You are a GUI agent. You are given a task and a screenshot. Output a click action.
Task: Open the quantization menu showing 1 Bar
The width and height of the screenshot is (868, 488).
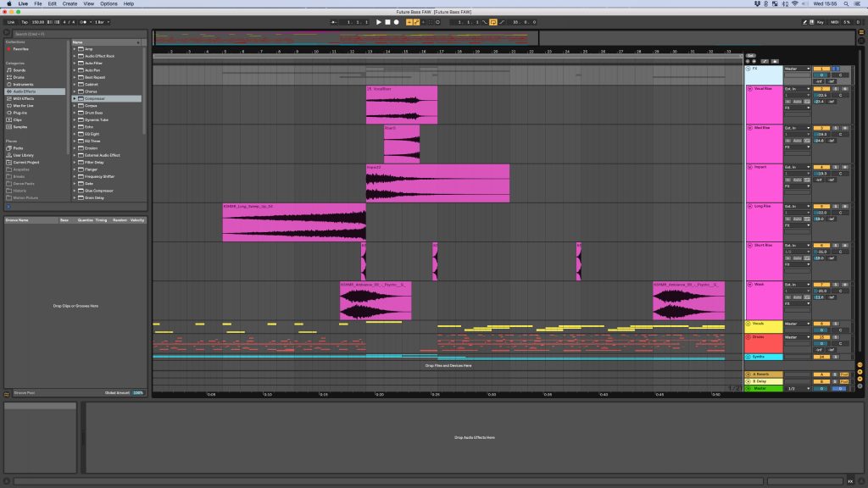click(x=102, y=22)
